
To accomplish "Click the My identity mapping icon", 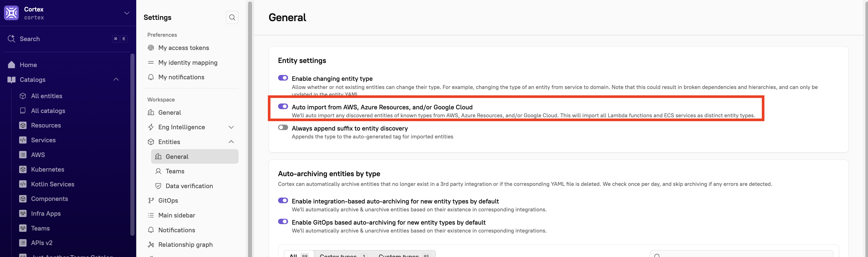I will coord(151,63).
